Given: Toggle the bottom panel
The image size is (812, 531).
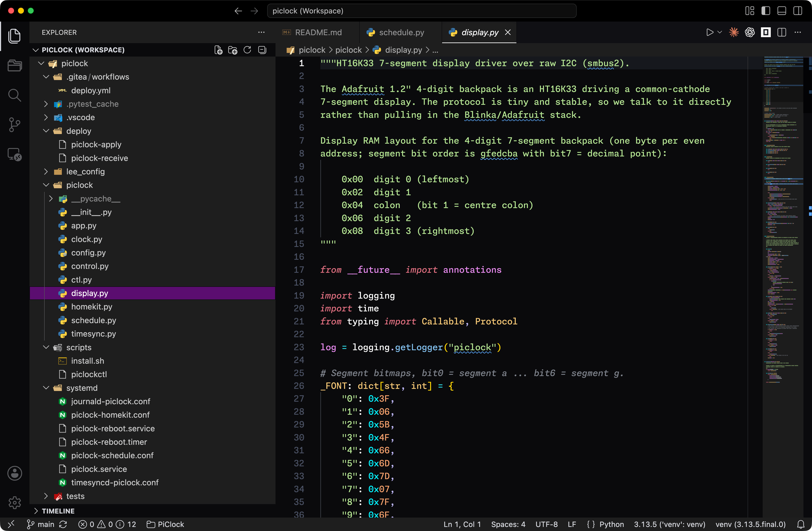Looking at the screenshot, I should point(782,11).
